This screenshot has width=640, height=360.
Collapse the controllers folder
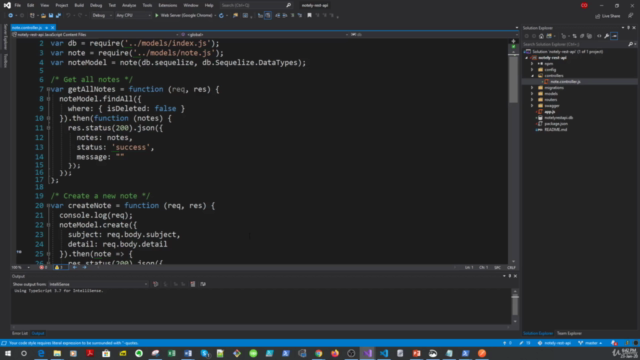pyautogui.click(x=532, y=76)
